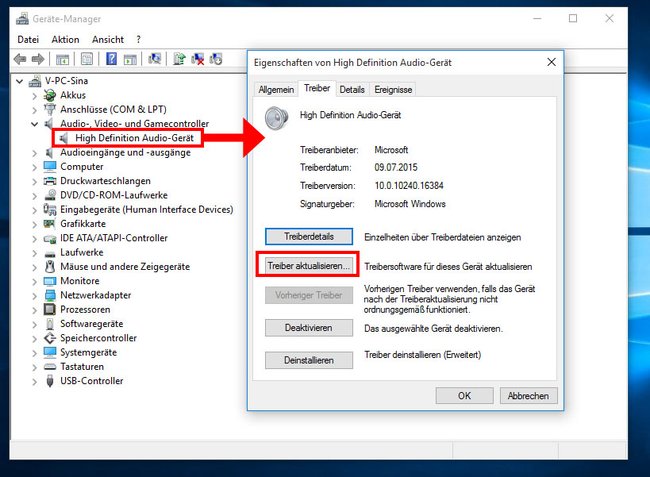Click the Netzwerkadapter network icon
This screenshot has width=650, height=477.
click(x=50, y=295)
